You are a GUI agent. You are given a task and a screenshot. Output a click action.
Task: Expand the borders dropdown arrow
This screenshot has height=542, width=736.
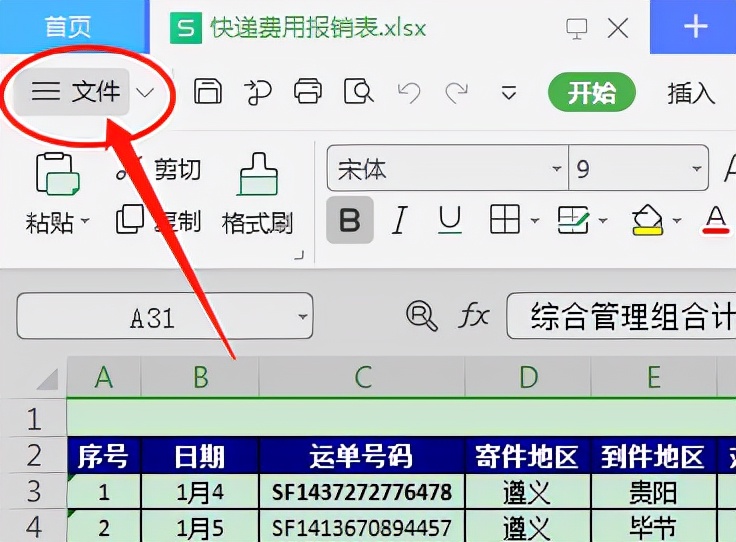[535, 220]
